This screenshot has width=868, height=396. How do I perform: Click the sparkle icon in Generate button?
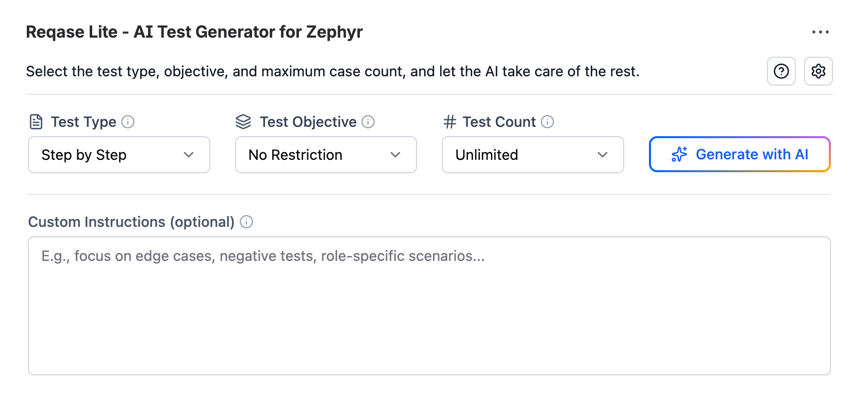coord(679,154)
